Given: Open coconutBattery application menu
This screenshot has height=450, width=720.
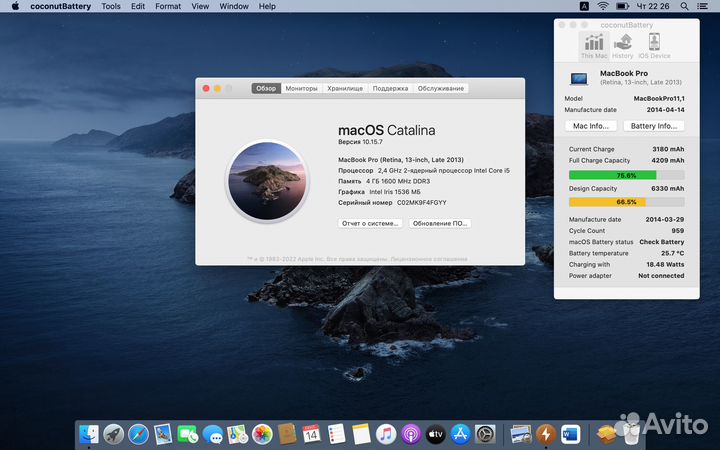Looking at the screenshot, I should pos(61,6).
